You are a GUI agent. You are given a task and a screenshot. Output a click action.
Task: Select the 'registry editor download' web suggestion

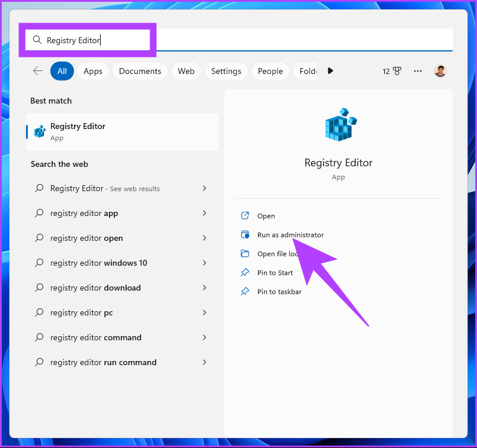pyautogui.click(x=95, y=288)
